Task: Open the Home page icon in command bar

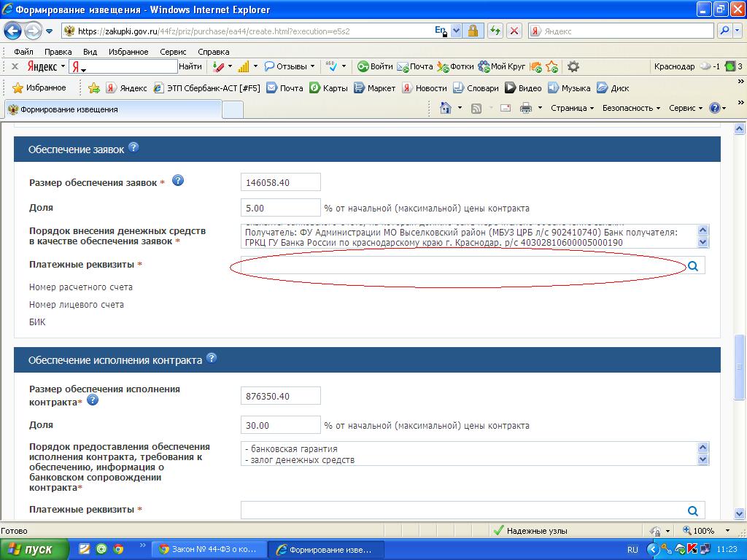Action: point(446,108)
